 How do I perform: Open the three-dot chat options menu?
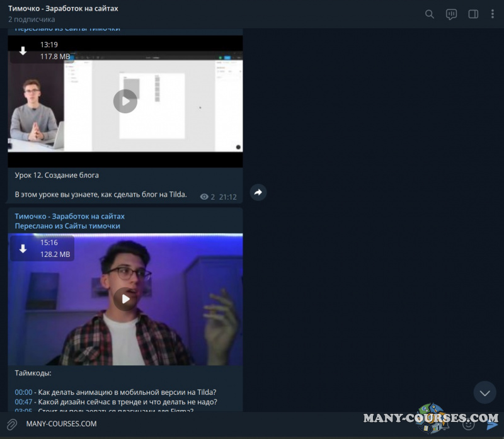491,14
